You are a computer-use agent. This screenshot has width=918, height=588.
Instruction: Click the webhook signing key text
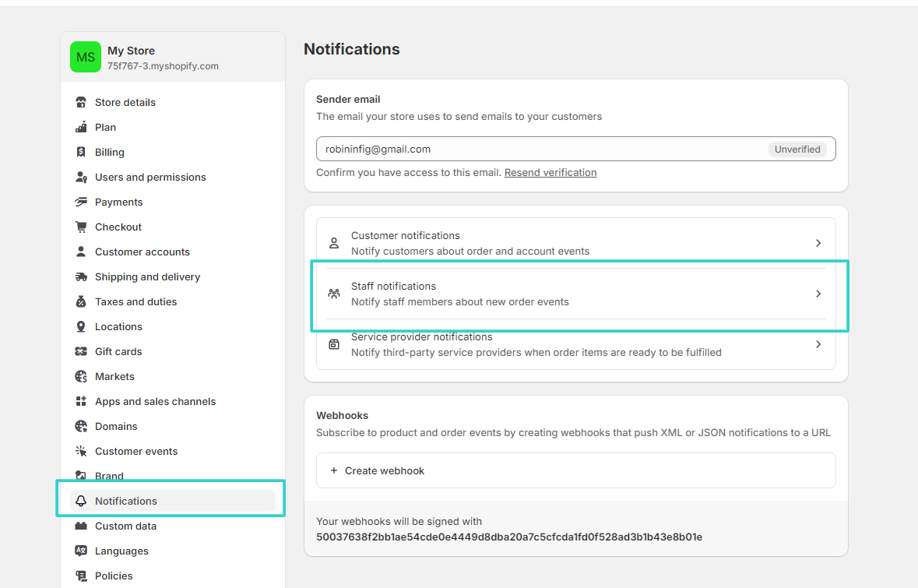pos(509,537)
